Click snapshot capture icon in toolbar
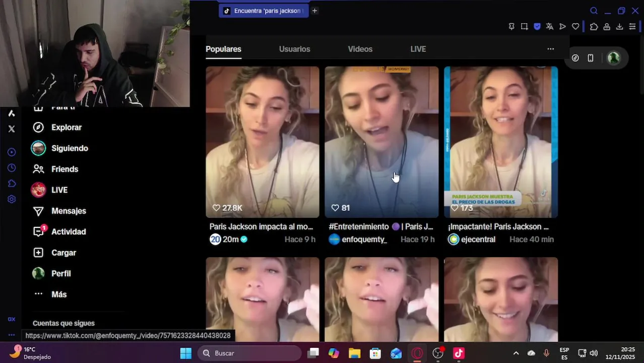The width and height of the screenshot is (644, 363). tap(524, 27)
